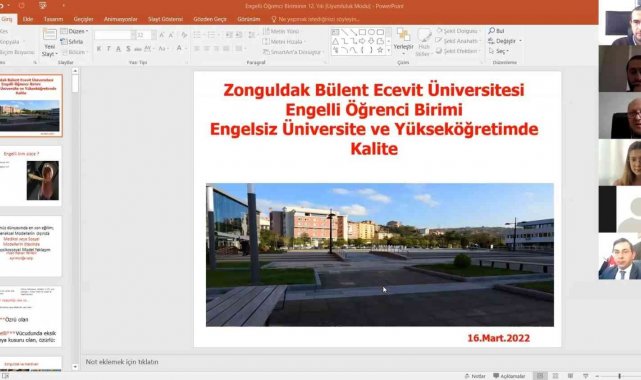Toggle align text left
Screen dimensions: 641x380
[x=197, y=49]
